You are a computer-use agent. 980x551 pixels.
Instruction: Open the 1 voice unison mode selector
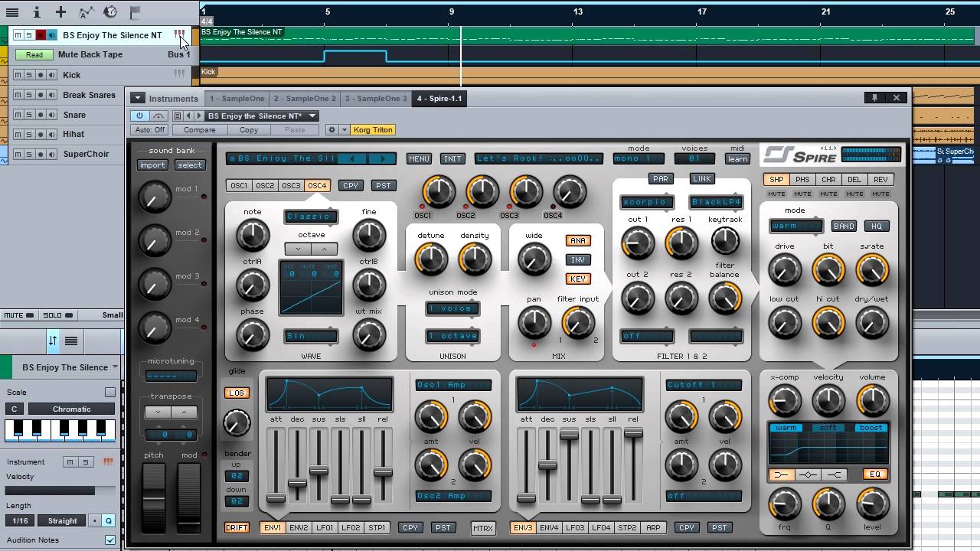[x=453, y=308]
